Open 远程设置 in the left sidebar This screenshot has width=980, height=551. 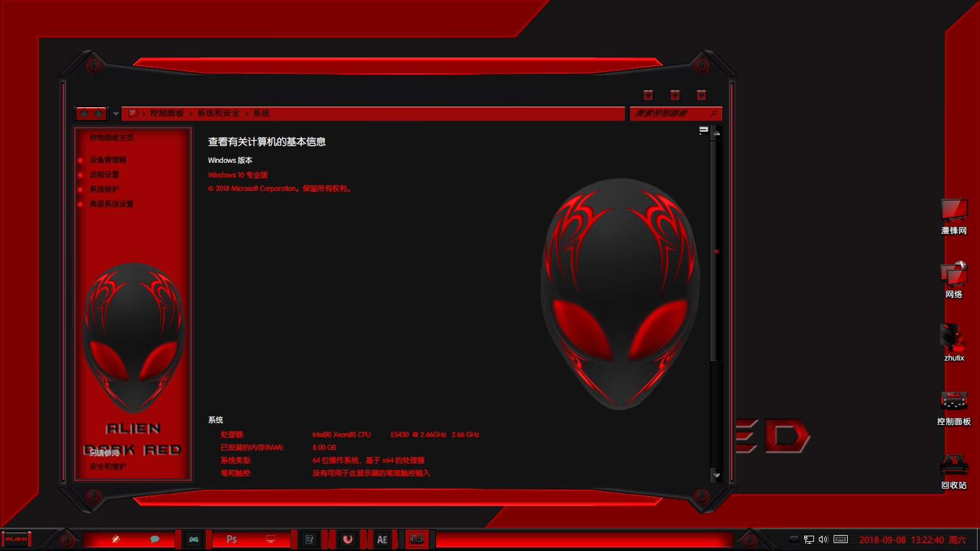tap(104, 174)
